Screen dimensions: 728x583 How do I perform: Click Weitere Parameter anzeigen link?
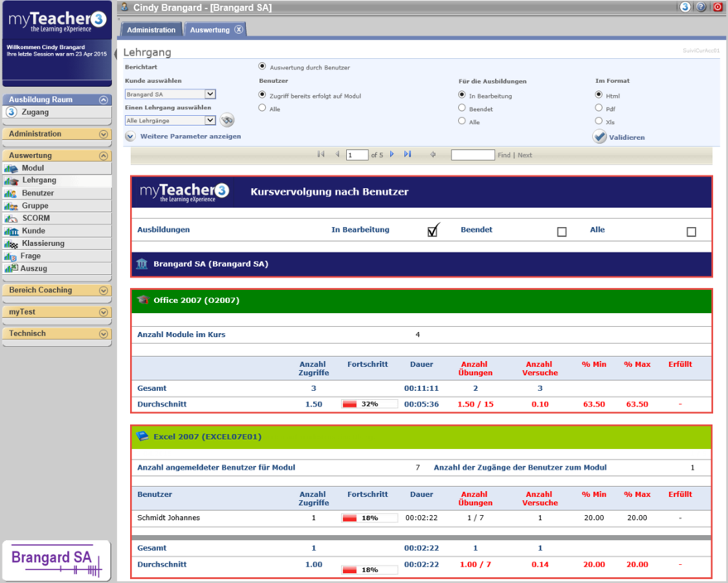tap(190, 136)
